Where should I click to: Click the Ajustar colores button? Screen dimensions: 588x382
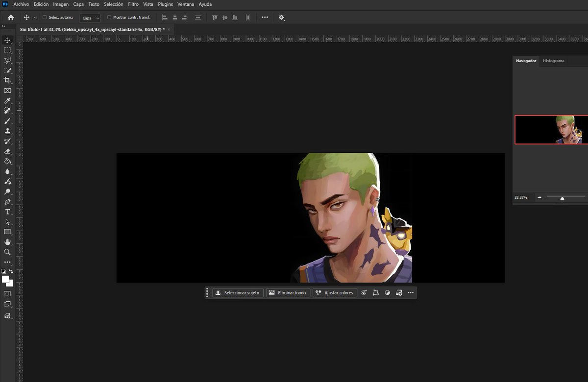tap(334, 293)
